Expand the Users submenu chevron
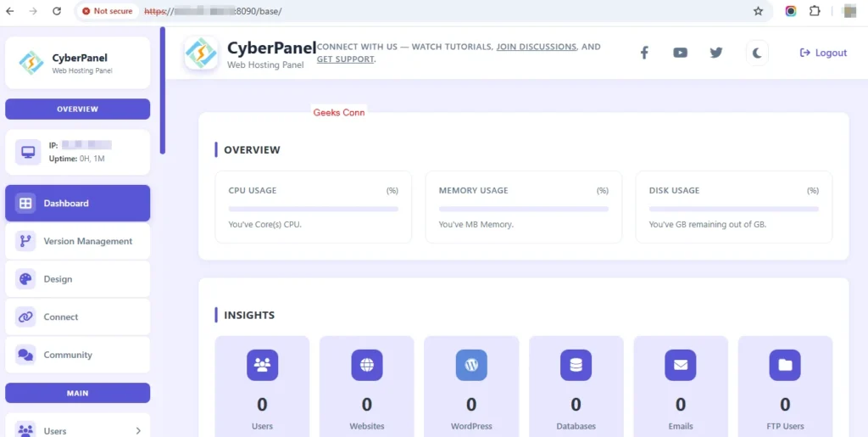This screenshot has width=868, height=437. (138, 431)
